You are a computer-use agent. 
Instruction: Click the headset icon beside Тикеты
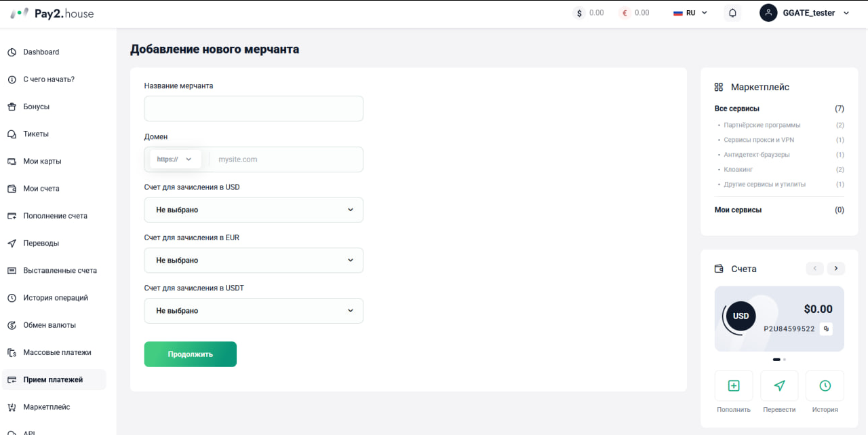coord(12,134)
